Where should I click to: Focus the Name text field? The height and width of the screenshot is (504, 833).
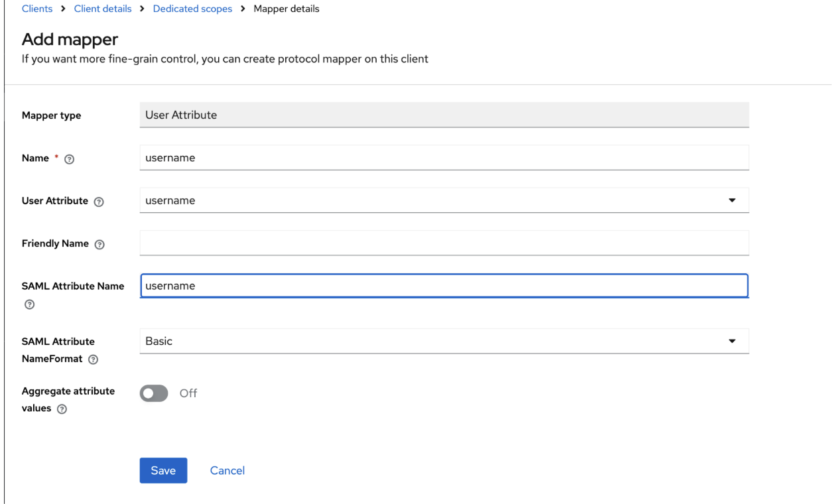click(444, 158)
